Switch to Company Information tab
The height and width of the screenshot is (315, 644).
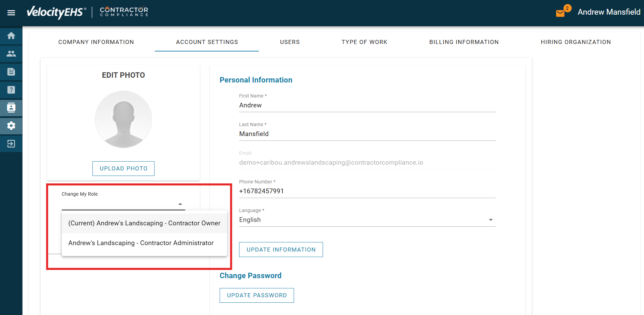pos(96,42)
